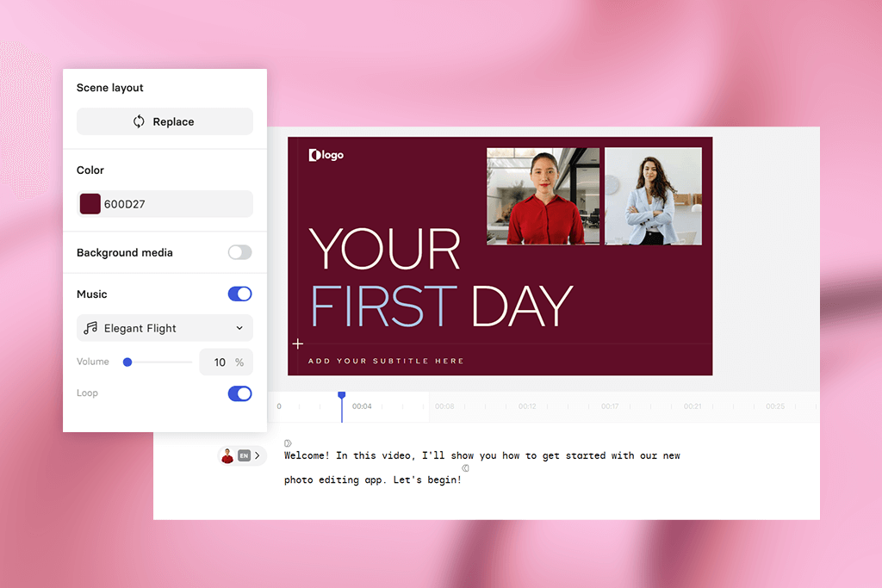Image resolution: width=882 pixels, height=588 pixels.
Task: Open the dark red color swatch
Action: (x=90, y=204)
